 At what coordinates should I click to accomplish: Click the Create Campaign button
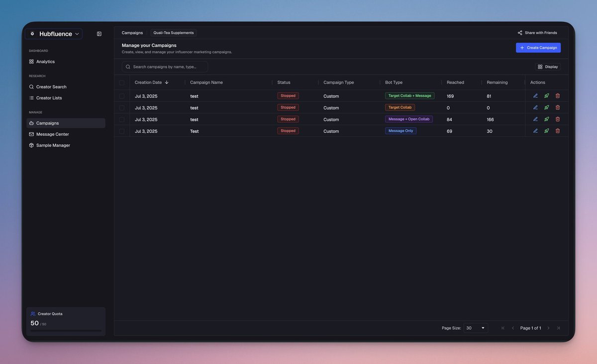(538, 48)
